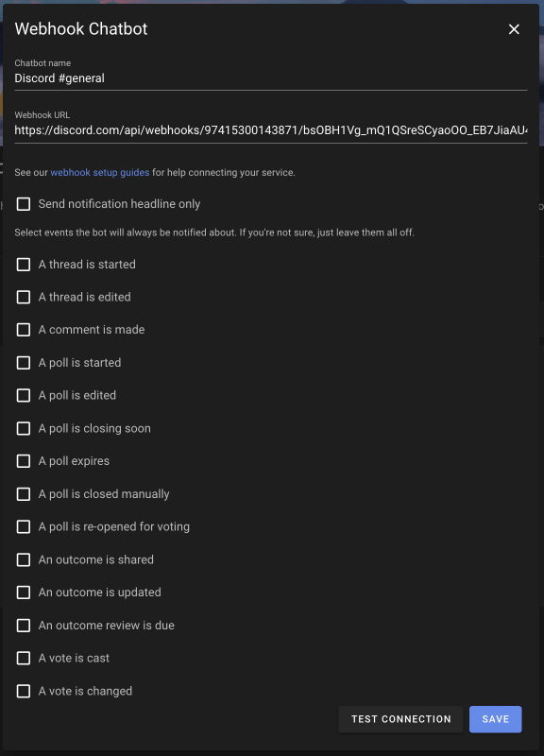Viewport: 544px width, 756px height.
Task: Open the webhook setup guides link
Action: pos(100,173)
